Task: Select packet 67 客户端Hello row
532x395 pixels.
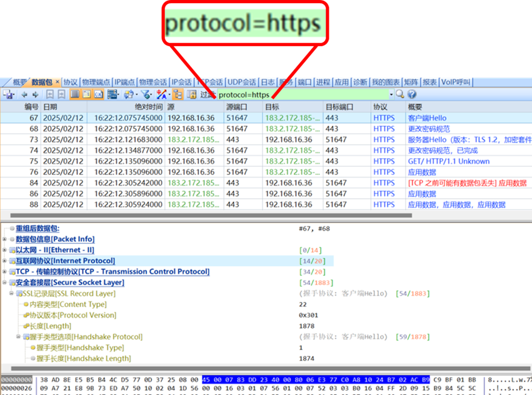Action: 266,117
